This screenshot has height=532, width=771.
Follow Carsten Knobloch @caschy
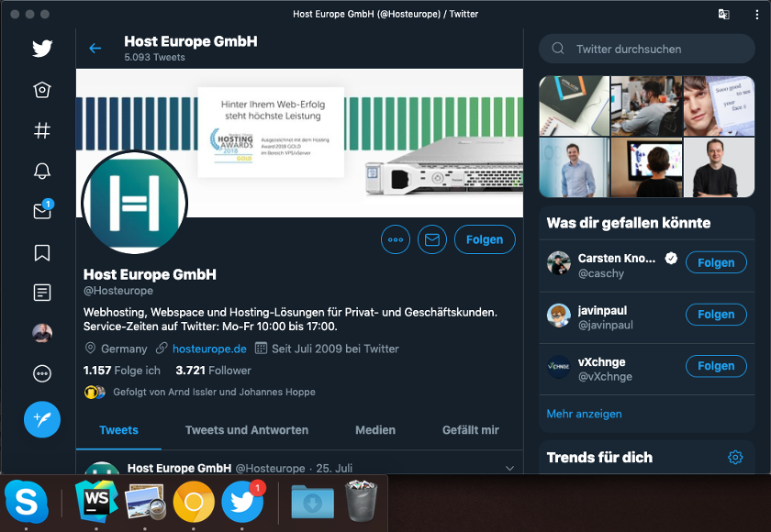pyautogui.click(x=716, y=263)
